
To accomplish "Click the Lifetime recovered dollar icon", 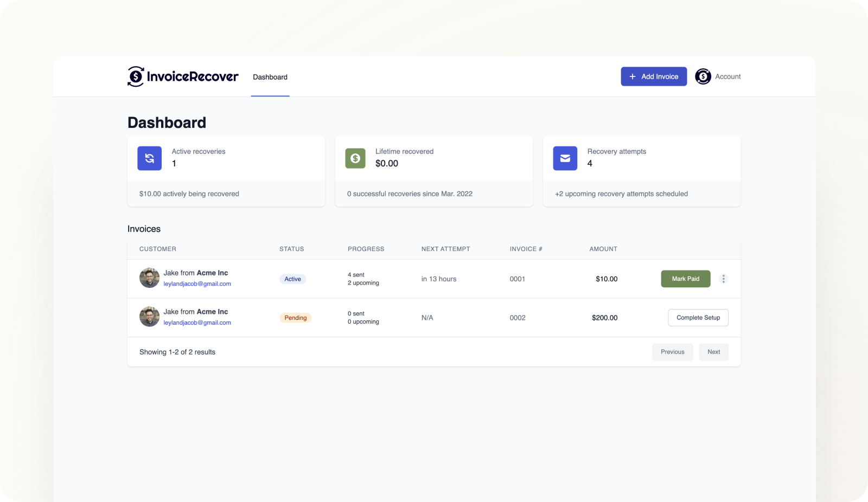I will pos(355,158).
